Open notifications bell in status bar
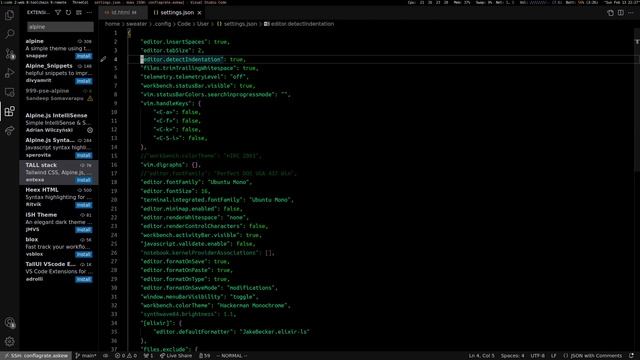 click(x=631, y=356)
